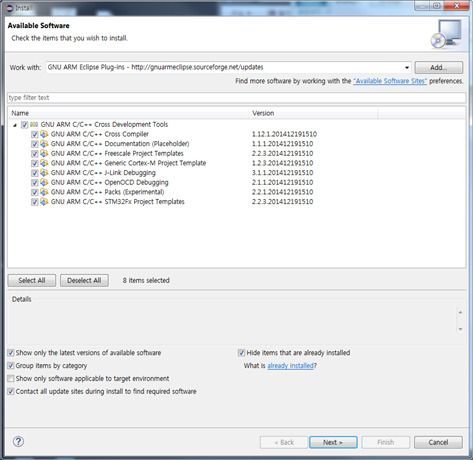Sort list by Name column header

pos(128,113)
